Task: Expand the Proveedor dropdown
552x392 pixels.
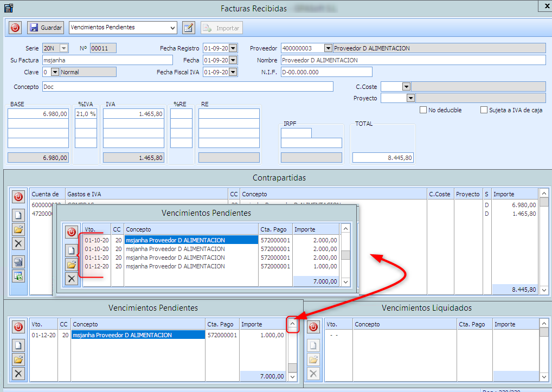Action: (x=328, y=48)
